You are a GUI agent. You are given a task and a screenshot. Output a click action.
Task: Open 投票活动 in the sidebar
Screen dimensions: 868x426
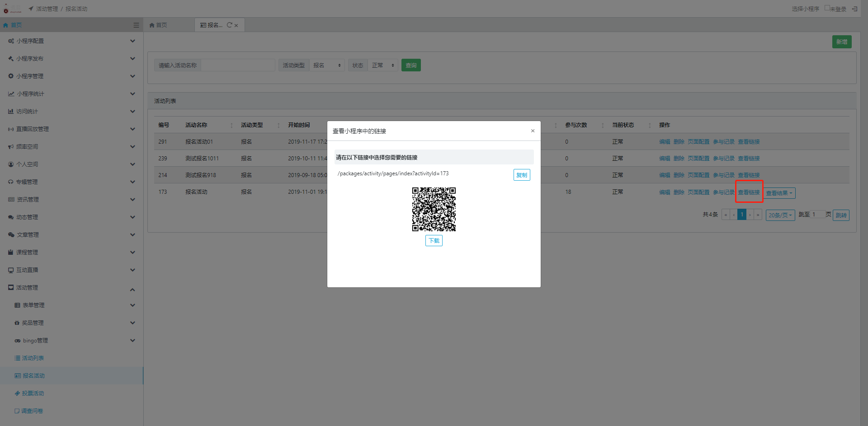point(33,393)
